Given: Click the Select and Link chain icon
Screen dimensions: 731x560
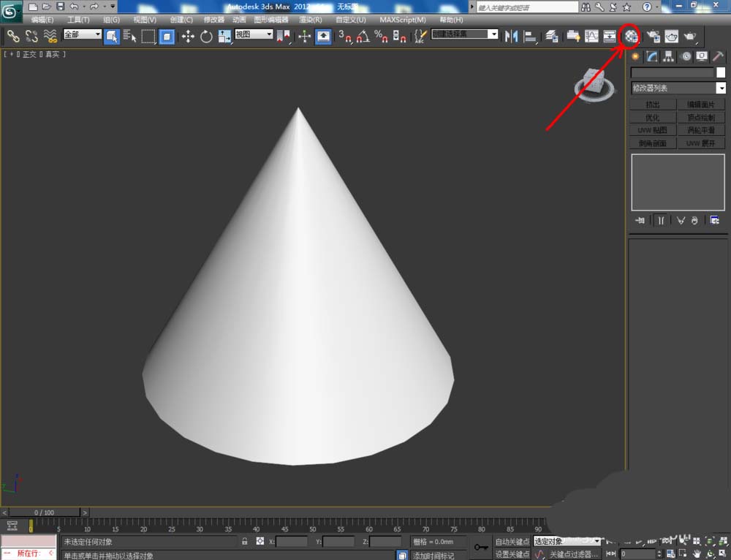Looking at the screenshot, I should (x=13, y=36).
